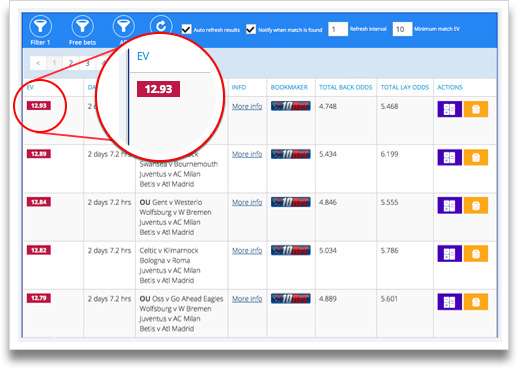Viewport: 518px width, 369px height.
Task: Click OU Oss v Go Ahead Eagles text
Action: [x=181, y=299]
